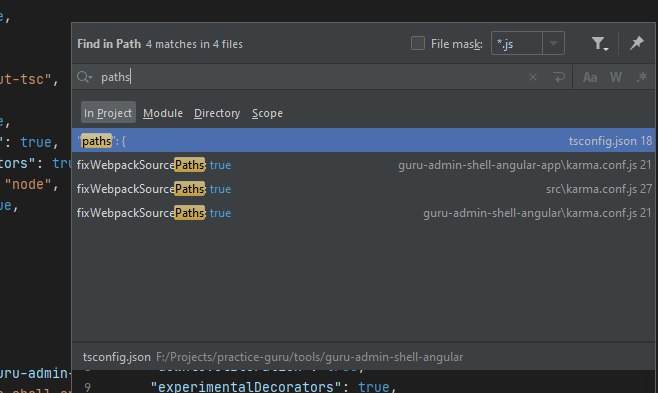Enable the File mask checkbox
Viewport: 658px width, 393px height.
418,43
